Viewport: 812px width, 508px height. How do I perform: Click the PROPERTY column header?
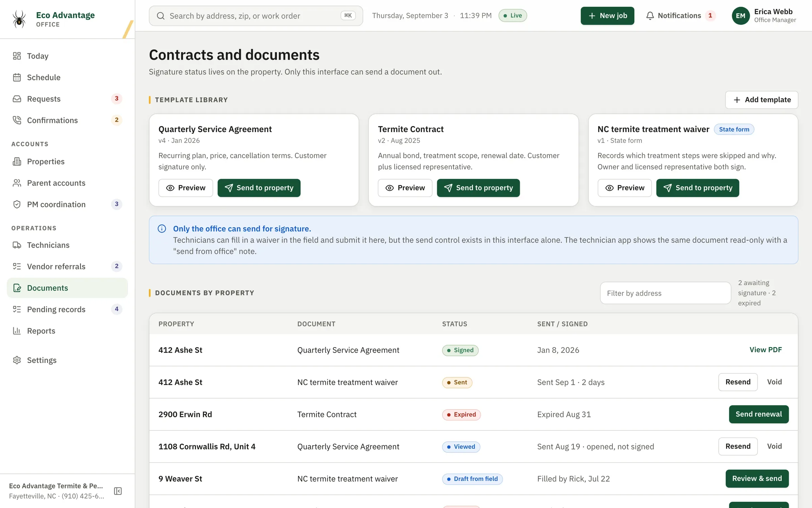[x=176, y=324]
